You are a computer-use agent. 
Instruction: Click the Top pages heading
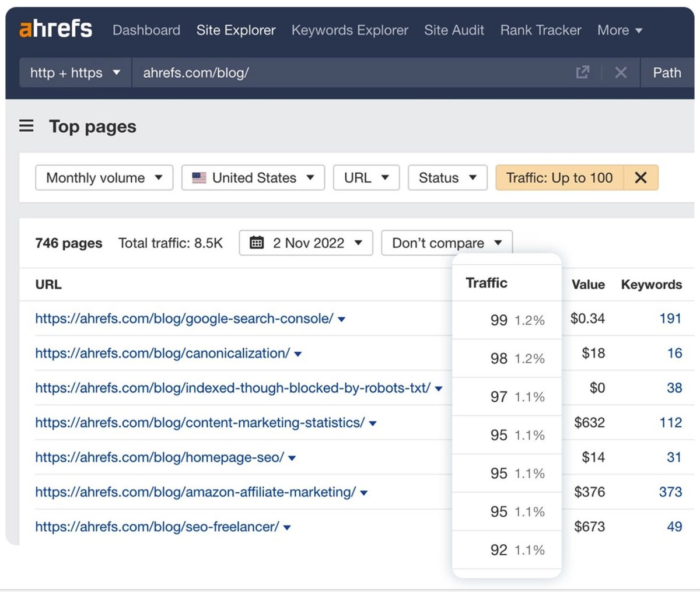93,127
